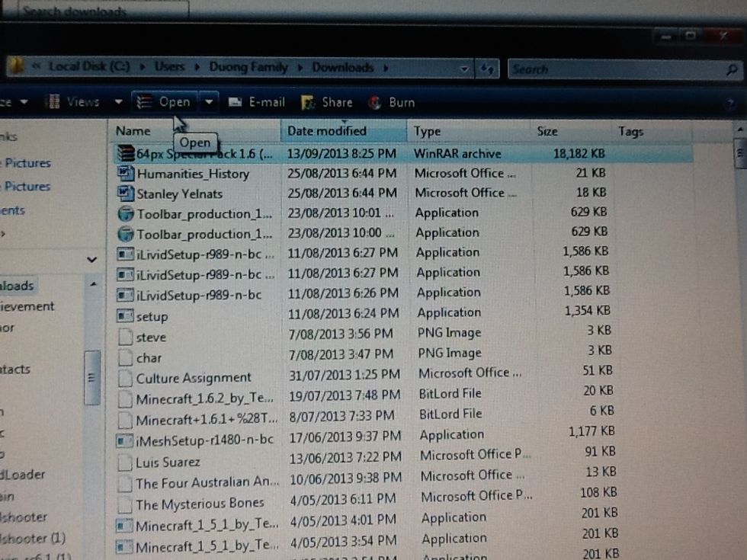Open Help via the question mark icon
Screen dimensions: 747x560
coord(729,104)
